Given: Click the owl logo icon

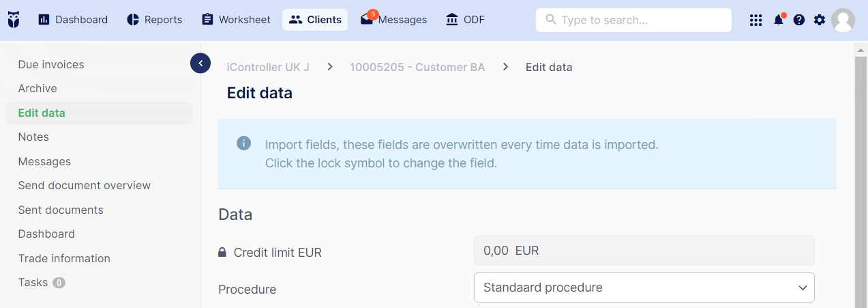Looking at the screenshot, I should click(14, 20).
